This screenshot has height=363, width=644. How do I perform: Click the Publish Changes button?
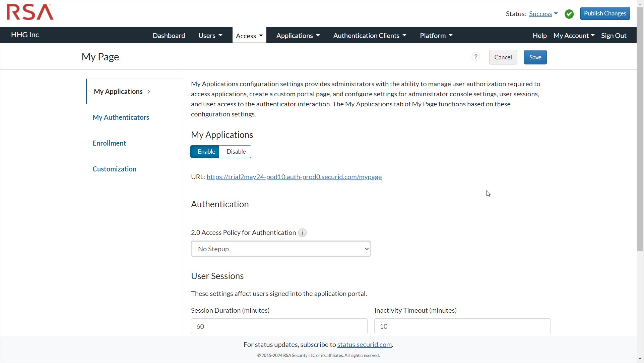(605, 13)
